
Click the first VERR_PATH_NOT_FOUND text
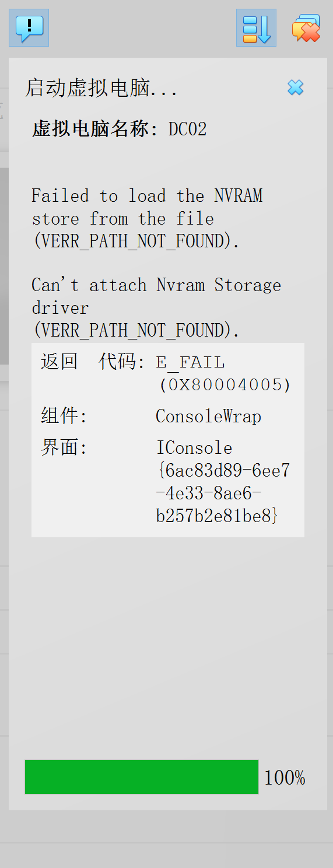(x=135, y=241)
